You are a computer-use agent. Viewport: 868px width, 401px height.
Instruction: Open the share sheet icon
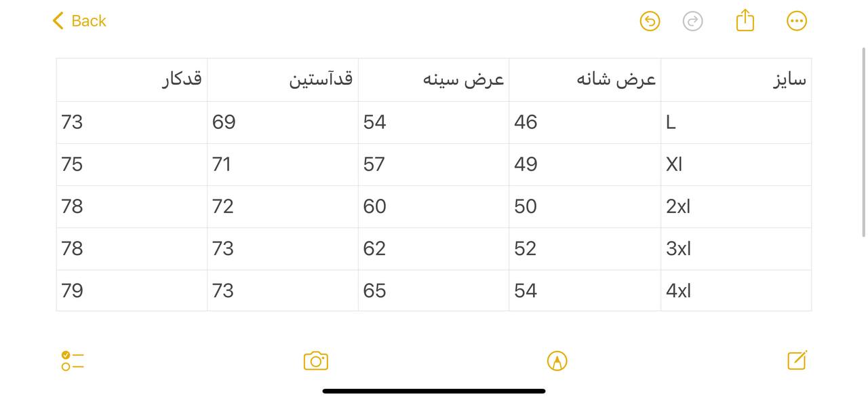pos(745,20)
